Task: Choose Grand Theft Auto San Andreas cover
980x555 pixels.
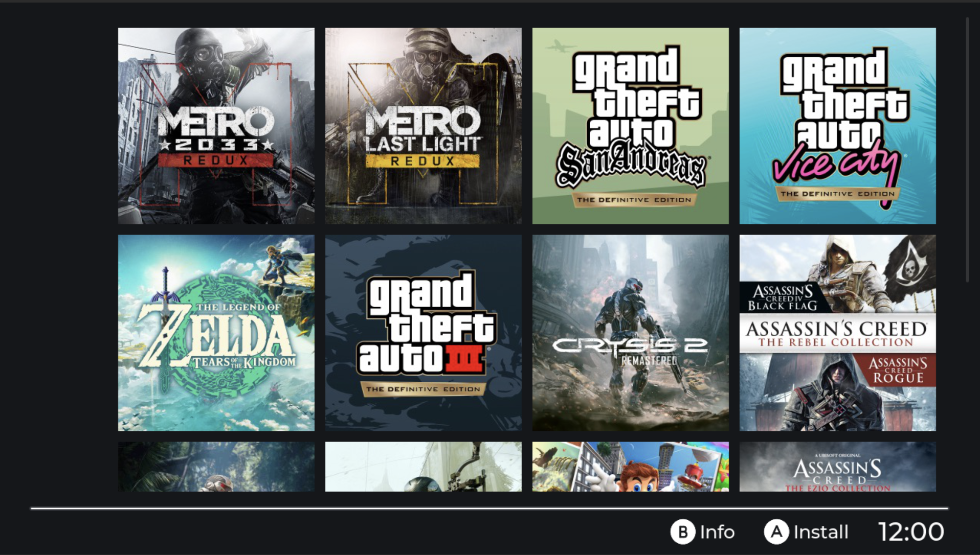Action: click(630, 126)
